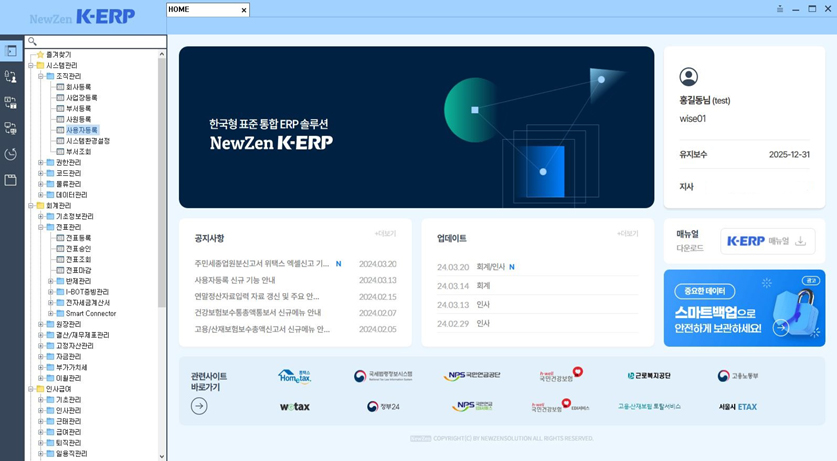Screen dimensions: 837x461
Task: Expand the 반제관리 folder node
Action: pos(51,281)
